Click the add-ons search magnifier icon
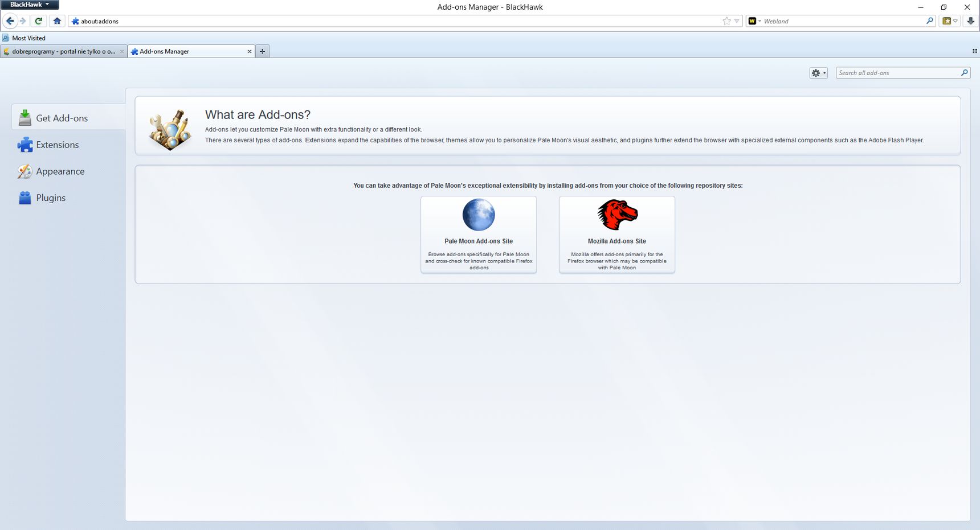This screenshot has height=530, width=980. click(x=964, y=73)
